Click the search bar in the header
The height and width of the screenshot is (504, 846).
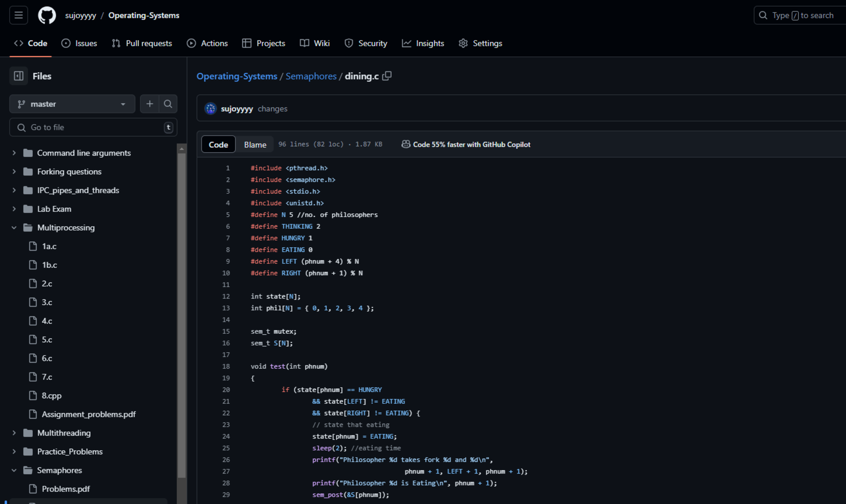pos(799,15)
